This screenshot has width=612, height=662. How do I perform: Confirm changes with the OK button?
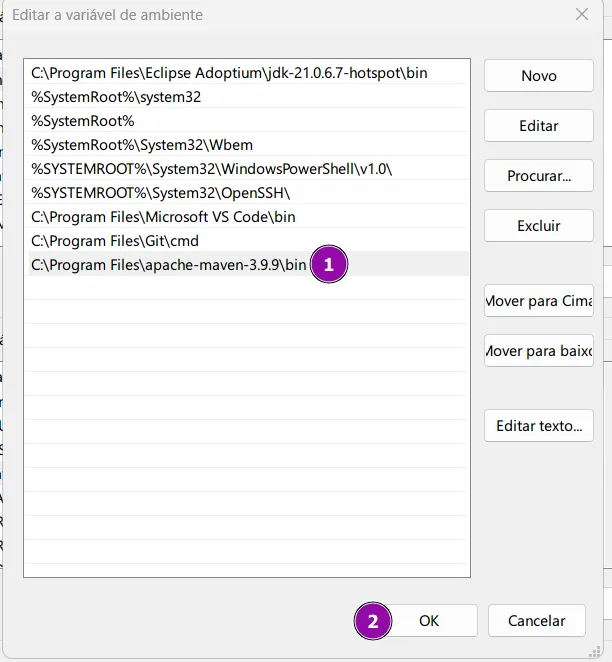tap(429, 620)
